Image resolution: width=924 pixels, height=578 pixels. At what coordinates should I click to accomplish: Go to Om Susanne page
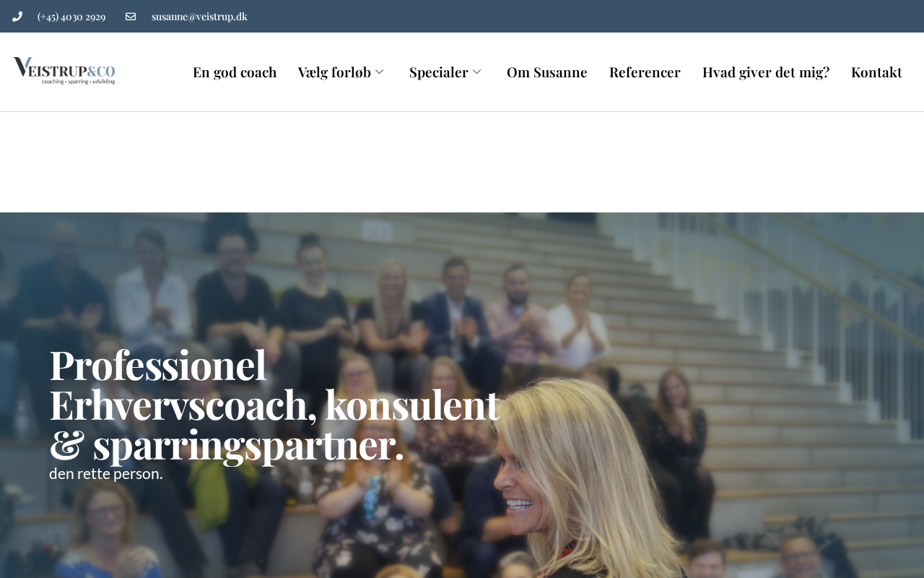pos(547,72)
